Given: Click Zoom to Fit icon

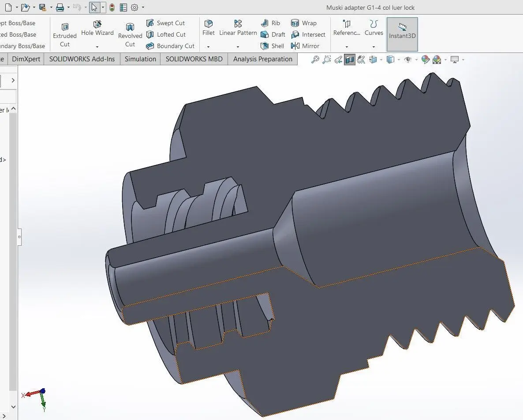Looking at the screenshot, I should coord(315,60).
